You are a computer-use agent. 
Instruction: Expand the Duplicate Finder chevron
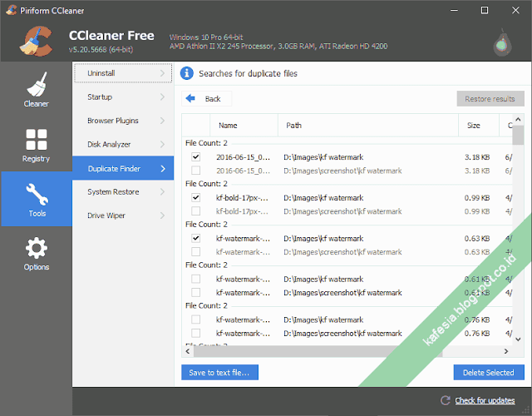point(163,168)
